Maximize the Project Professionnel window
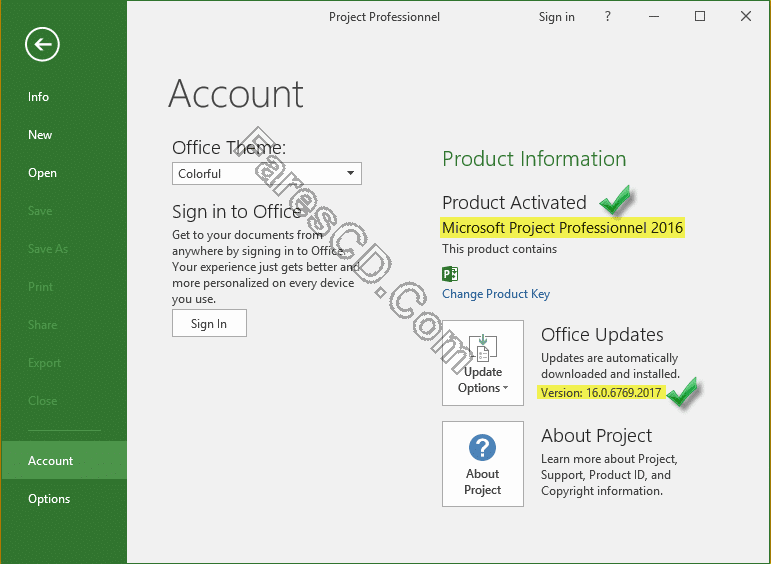The height and width of the screenshot is (564, 771). 700,16
